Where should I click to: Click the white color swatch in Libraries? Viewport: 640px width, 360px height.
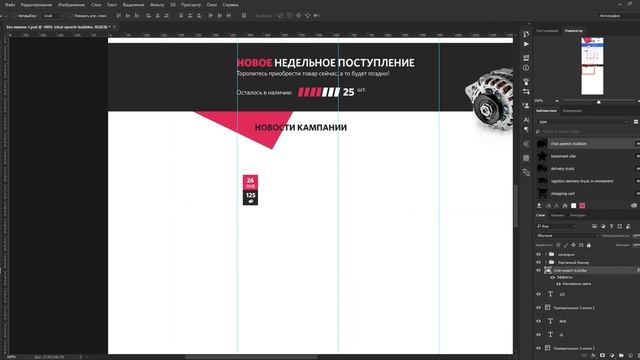[x=573, y=205]
